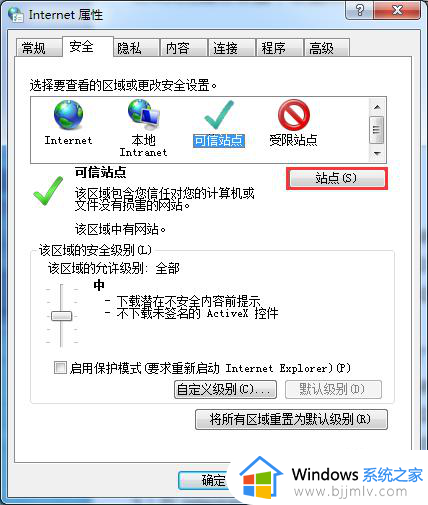Click the zone list scroll up arrow
Viewport: 428px width, 505px height.
coord(377,107)
